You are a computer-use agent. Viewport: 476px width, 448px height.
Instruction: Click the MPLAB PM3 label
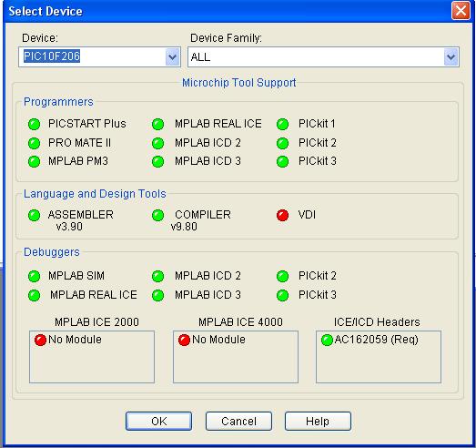pyautogui.click(x=78, y=161)
